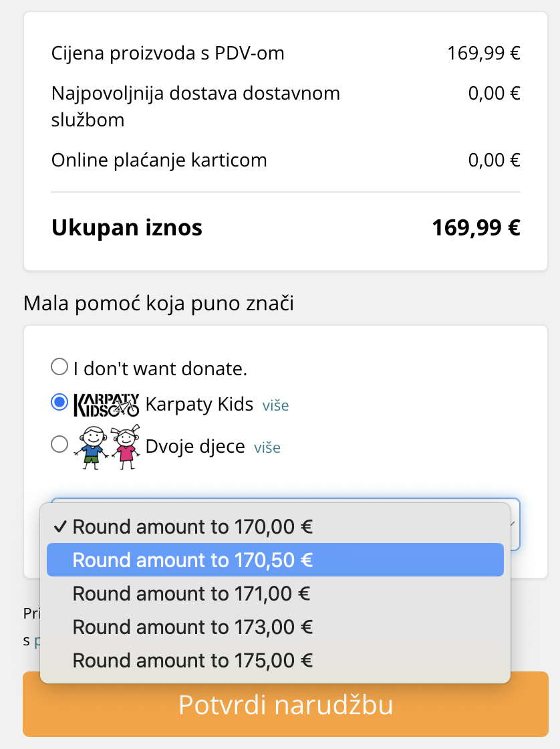Click the Karpaty Kids label text
The height and width of the screenshot is (749, 560).
point(199,404)
